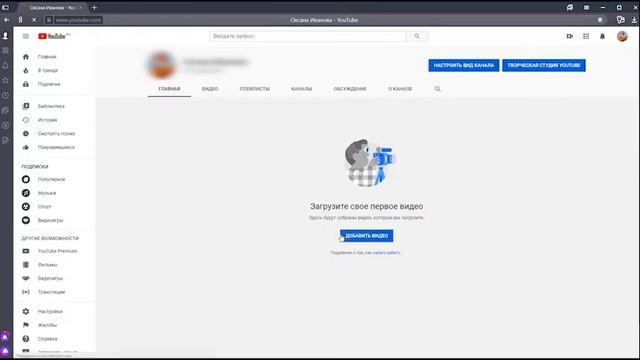Open Смотреть позже in sidebar
Screen dimensions: 640x360
(x=55, y=133)
